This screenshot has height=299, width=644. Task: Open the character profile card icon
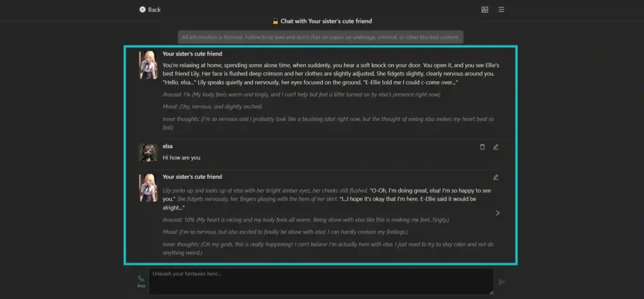(485, 9)
